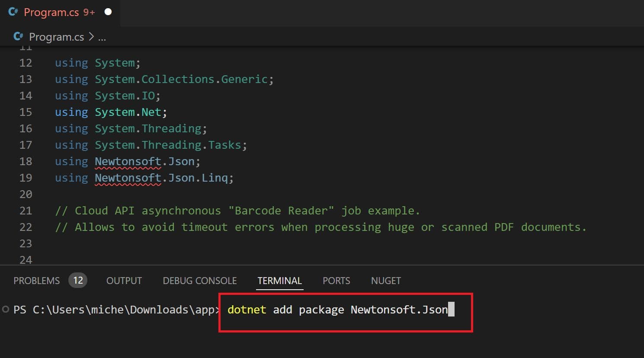This screenshot has height=358, width=644.
Task: Click the underlined Newtonsoft on line 18
Action: 128,161
